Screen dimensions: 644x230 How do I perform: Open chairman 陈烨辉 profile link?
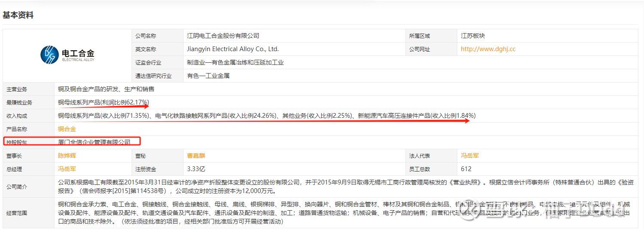(x=67, y=156)
